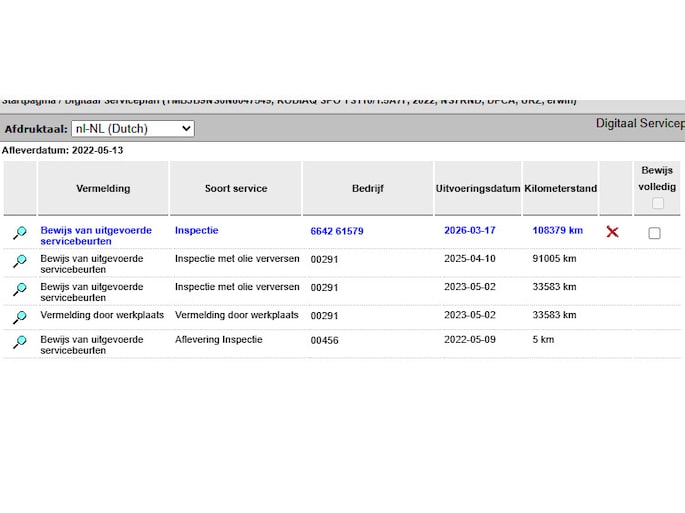The width and height of the screenshot is (685, 513).
Task: Tick the checkbox in the 2026-03-17 row
Action: tap(654, 233)
